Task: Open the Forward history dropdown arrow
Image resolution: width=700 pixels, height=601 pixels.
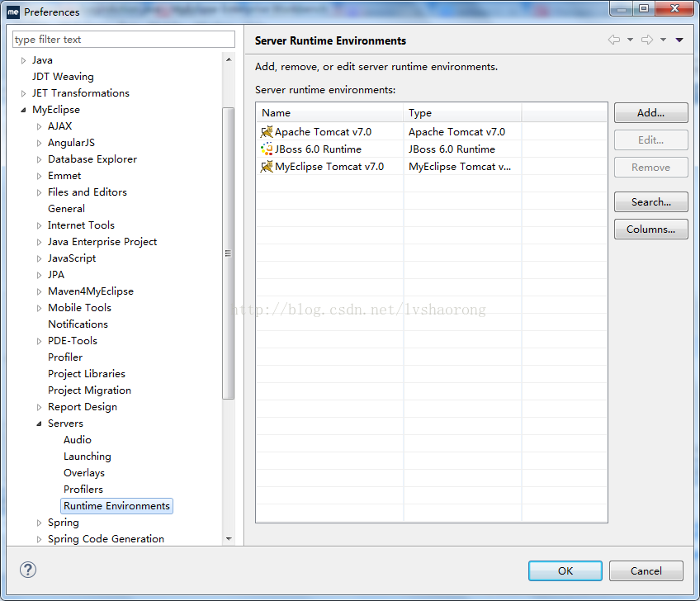Action: 664,40
